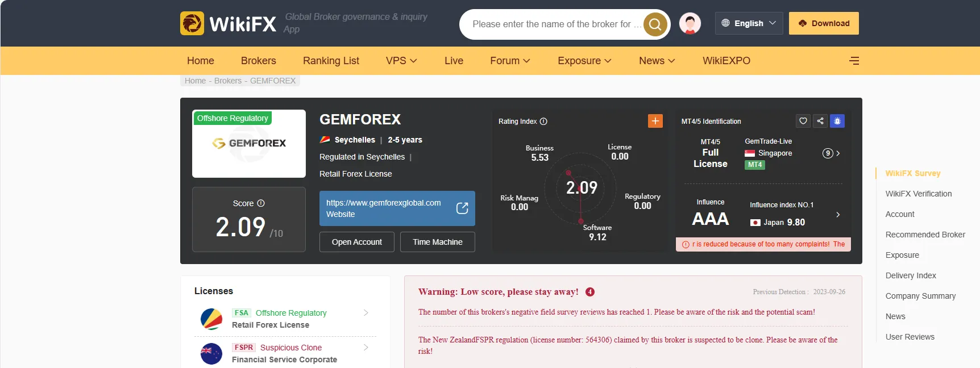
Task: Jump to User Reviews section
Action: (910, 337)
